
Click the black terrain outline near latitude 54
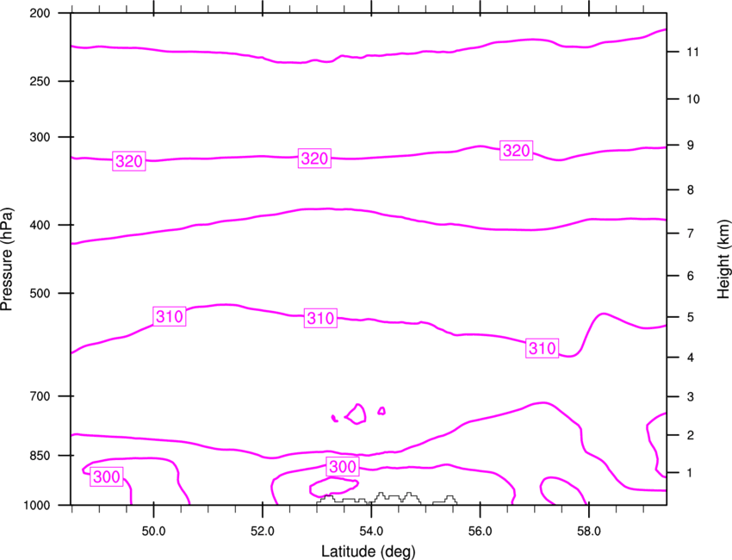(387, 499)
